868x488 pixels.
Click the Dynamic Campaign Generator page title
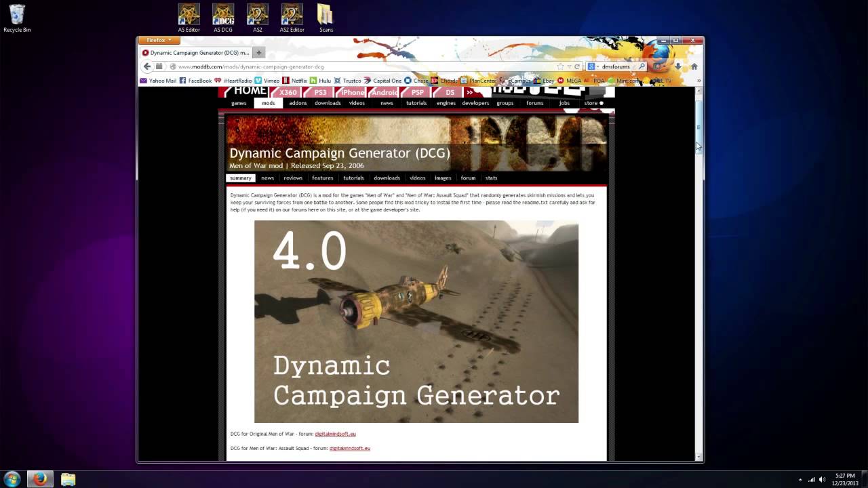(x=340, y=152)
